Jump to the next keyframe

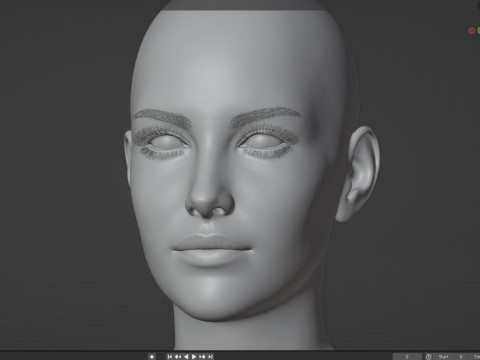click(x=202, y=357)
